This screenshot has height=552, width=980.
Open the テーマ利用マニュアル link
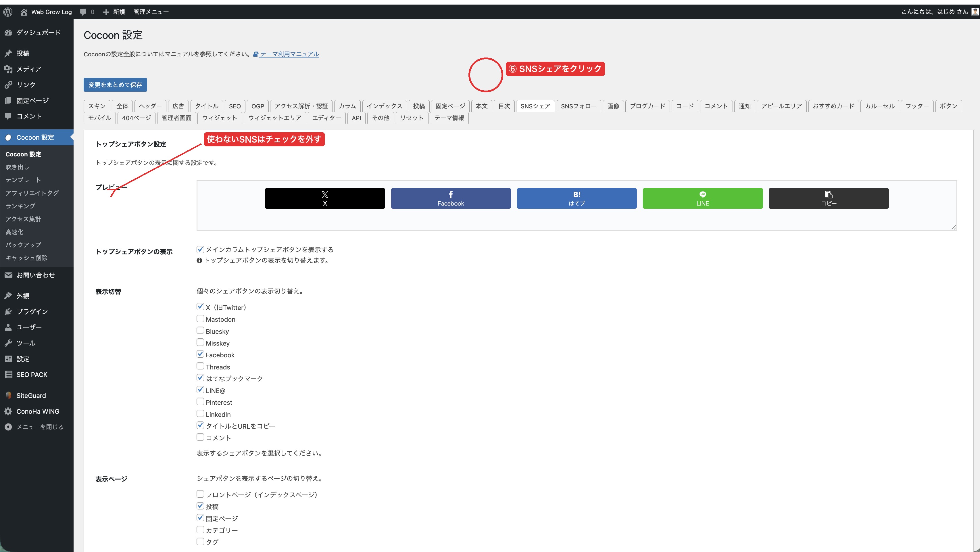click(x=286, y=54)
